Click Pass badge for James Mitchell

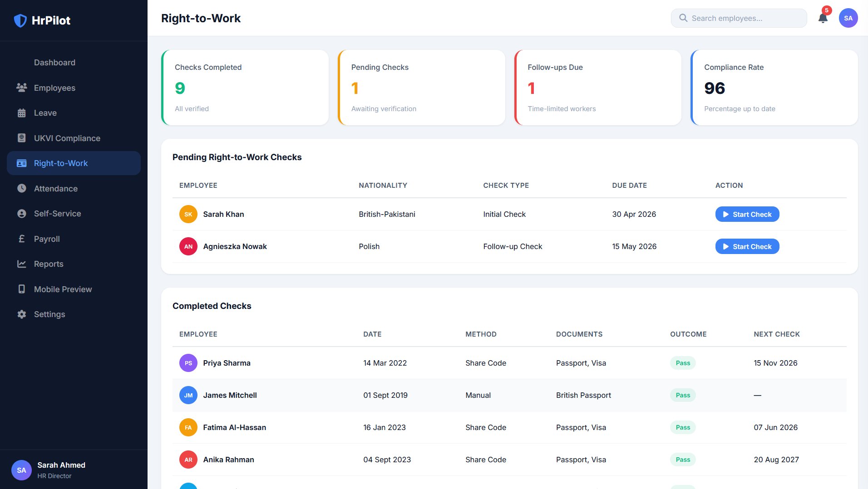click(x=683, y=395)
